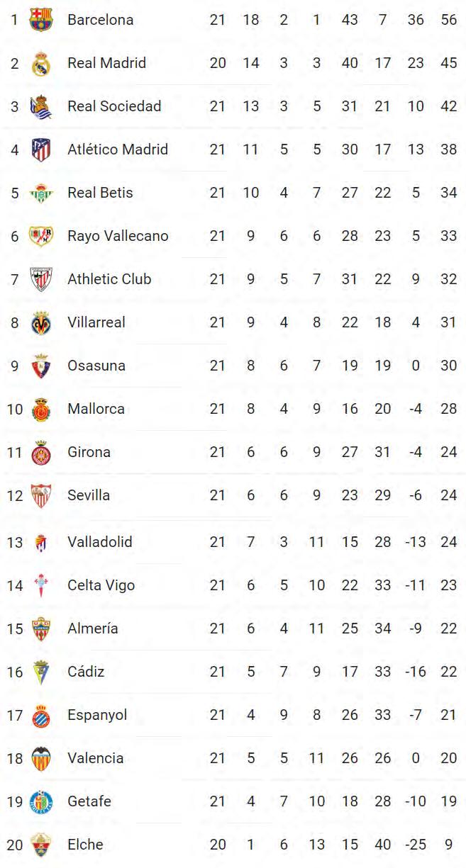Select the Villarreal yellow badge
This screenshot has height=868, width=466.
click(41, 323)
